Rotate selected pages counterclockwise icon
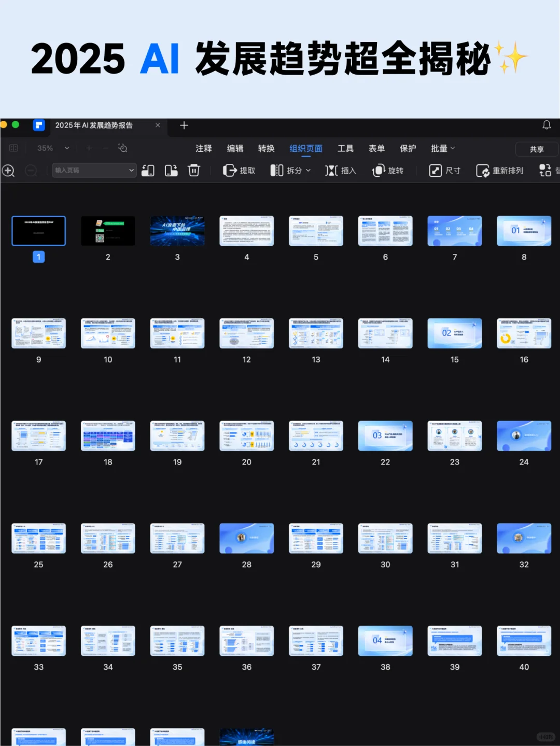The height and width of the screenshot is (746, 560). pos(148,171)
